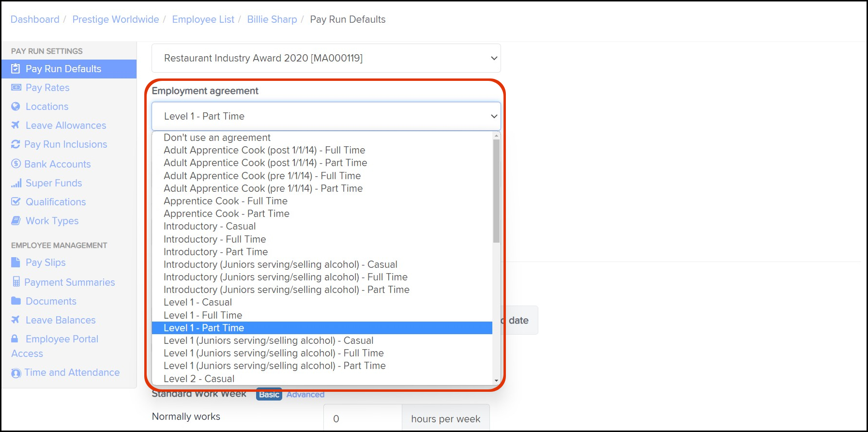
Task: Click the Bank Accounts dollar icon
Action: [15, 164]
